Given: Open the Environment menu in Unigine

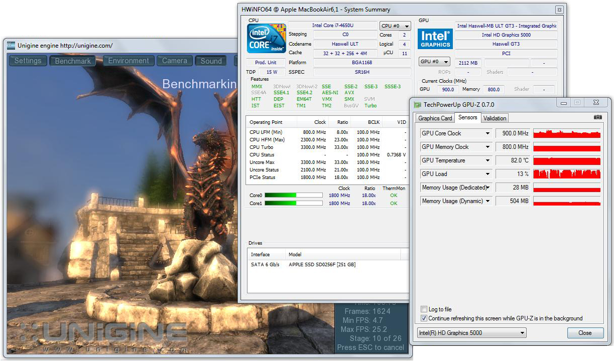Looking at the screenshot, I should [x=129, y=61].
